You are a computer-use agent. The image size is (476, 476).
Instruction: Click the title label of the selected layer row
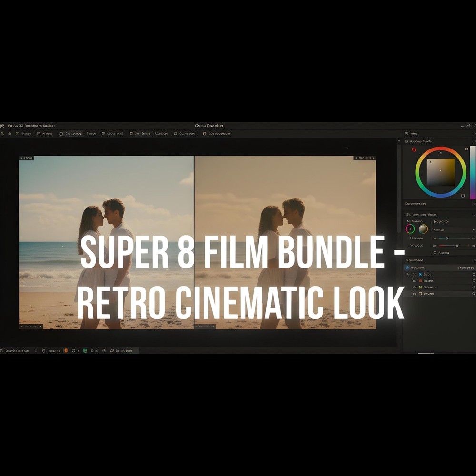click(x=418, y=267)
